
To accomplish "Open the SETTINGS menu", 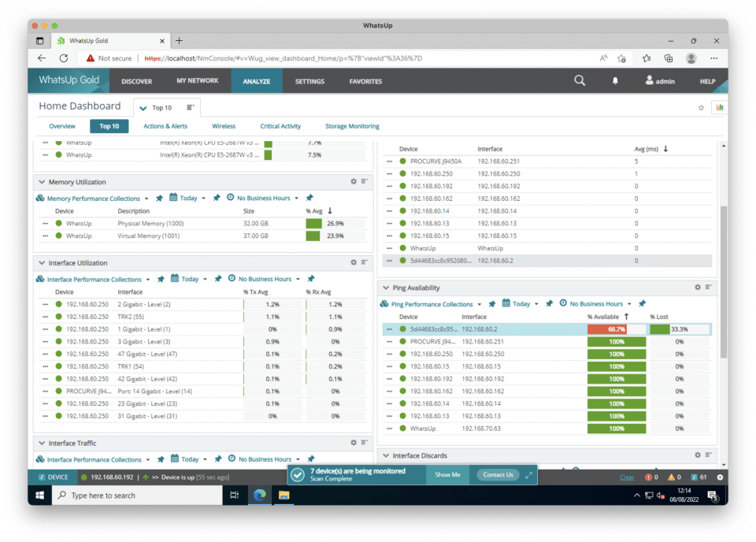I will (x=309, y=81).
